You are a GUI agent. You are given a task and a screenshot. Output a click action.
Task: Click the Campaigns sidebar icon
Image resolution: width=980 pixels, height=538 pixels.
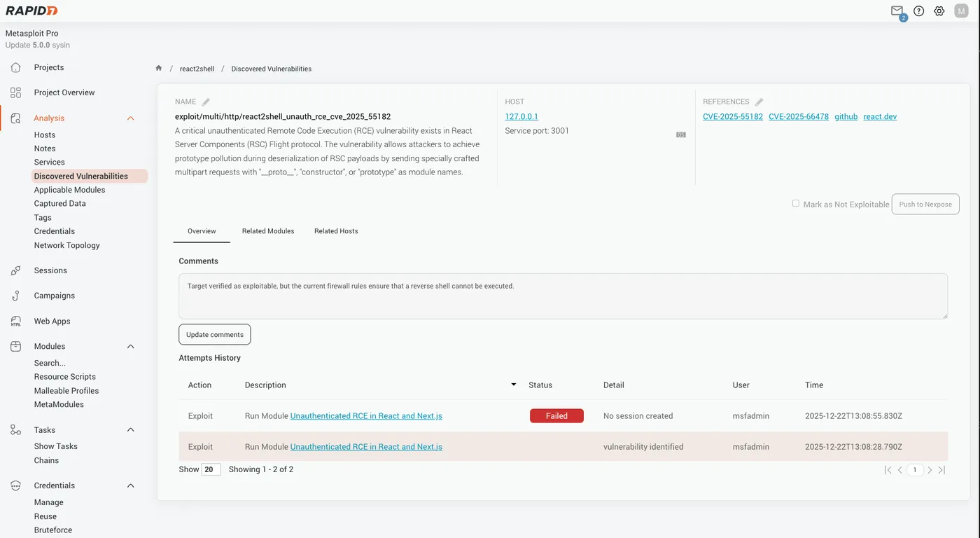(15, 295)
